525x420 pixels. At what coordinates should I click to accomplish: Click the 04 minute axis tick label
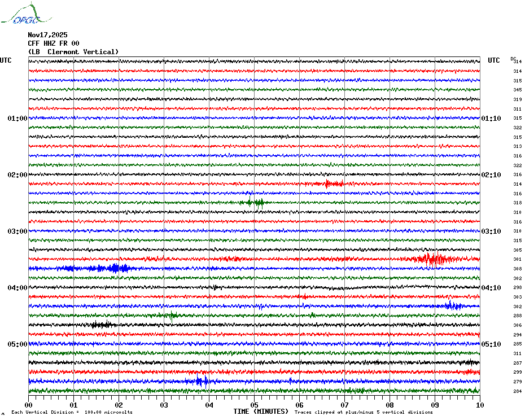[209, 405]
